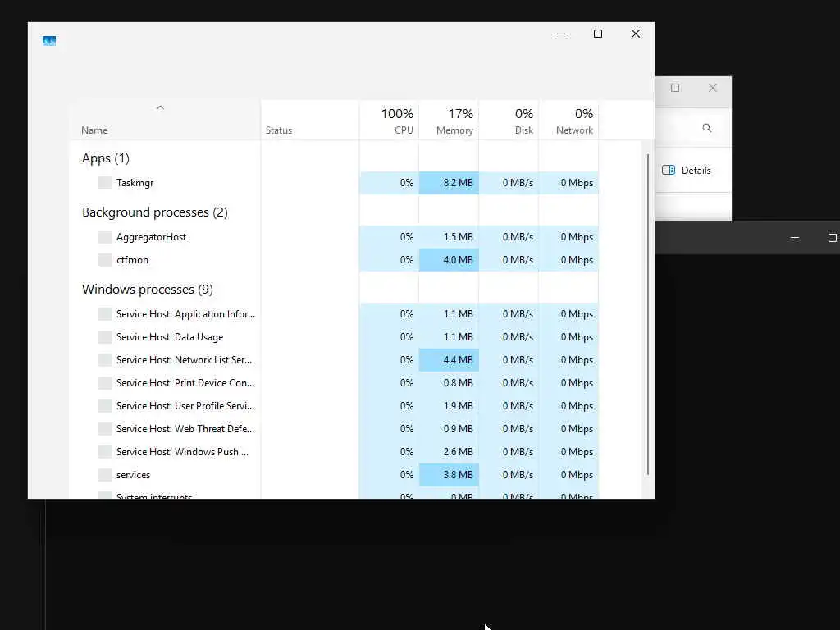This screenshot has height=630, width=840.
Task: Click the 4.4 MB memory cell
Action: click(449, 360)
